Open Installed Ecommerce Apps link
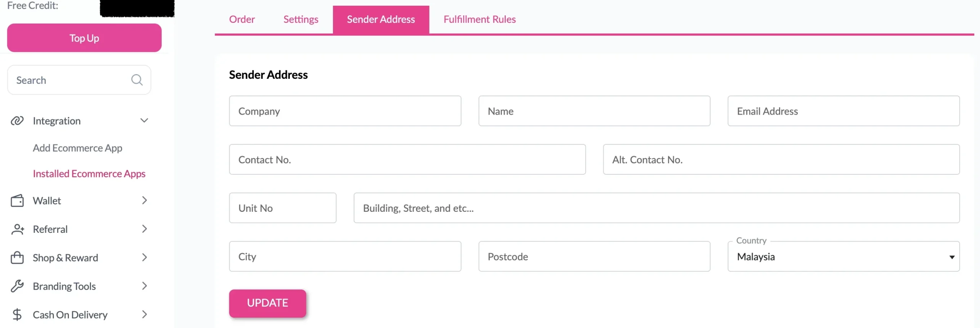 pos(89,174)
